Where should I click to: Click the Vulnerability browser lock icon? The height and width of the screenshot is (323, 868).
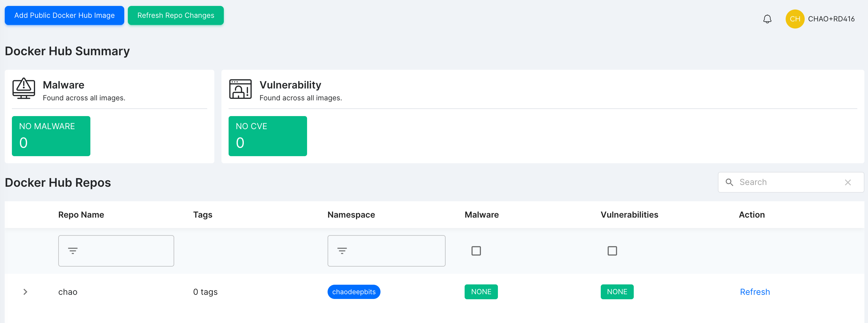pyautogui.click(x=240, y=89)
